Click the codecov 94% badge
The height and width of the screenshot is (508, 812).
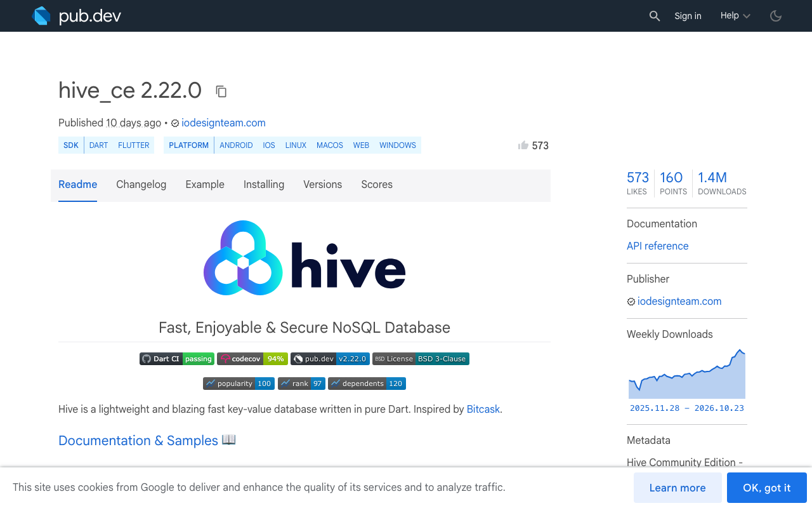point(252,359)
